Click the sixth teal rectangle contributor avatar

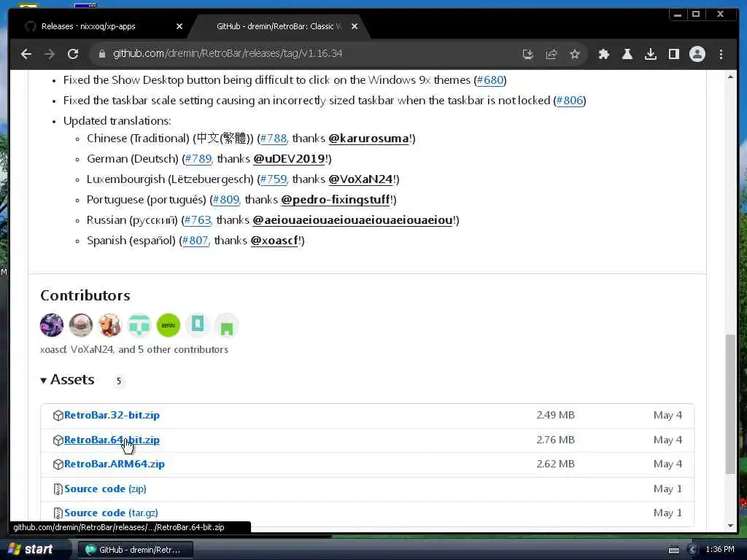click(197, 325)
